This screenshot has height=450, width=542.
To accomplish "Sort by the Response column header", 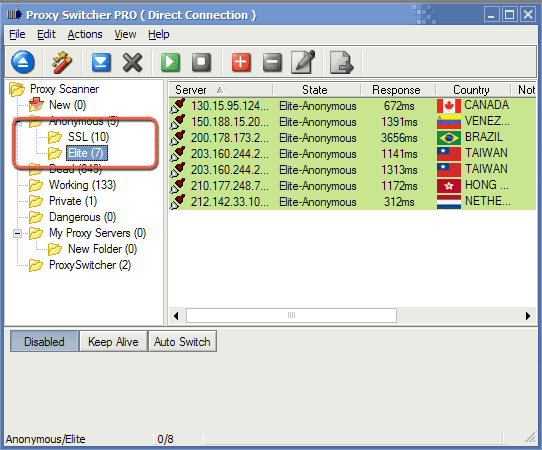I will tap(398, 90).
